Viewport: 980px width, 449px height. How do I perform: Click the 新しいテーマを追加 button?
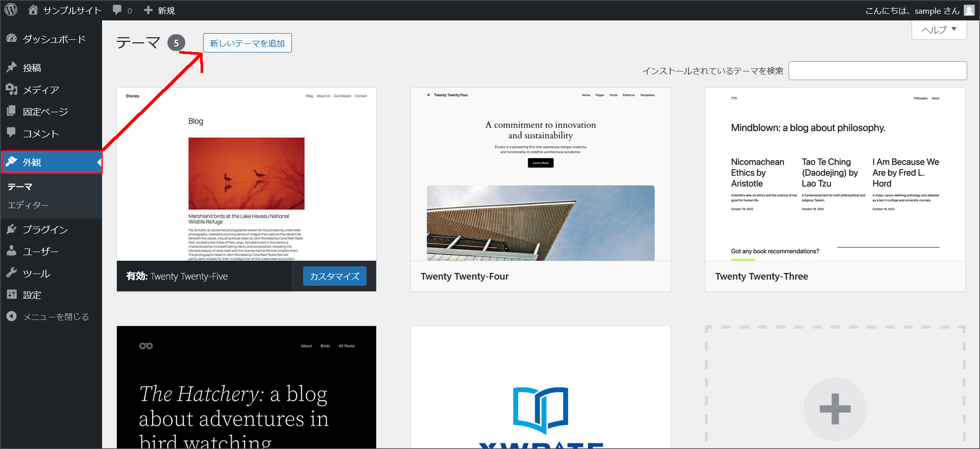248,43
